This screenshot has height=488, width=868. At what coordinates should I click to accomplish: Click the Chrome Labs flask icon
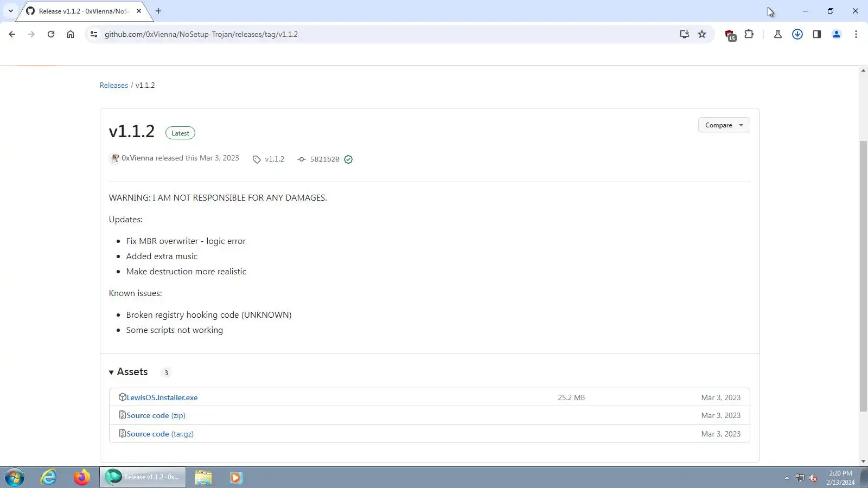pos(777,34)
